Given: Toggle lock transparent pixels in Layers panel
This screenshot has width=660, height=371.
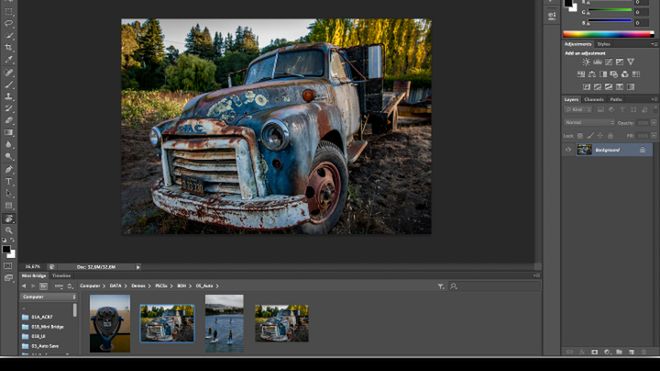Looking at the screenshot, I should 580,136.
